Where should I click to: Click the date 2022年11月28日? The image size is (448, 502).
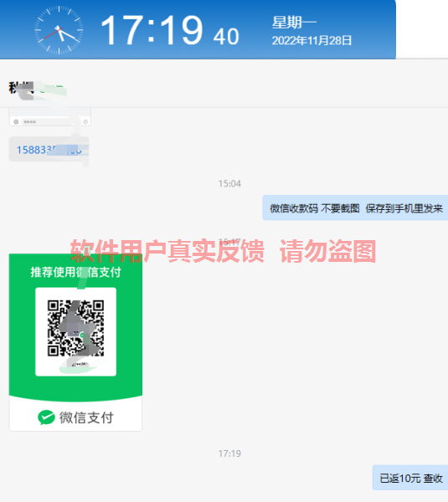coord(312,41)
